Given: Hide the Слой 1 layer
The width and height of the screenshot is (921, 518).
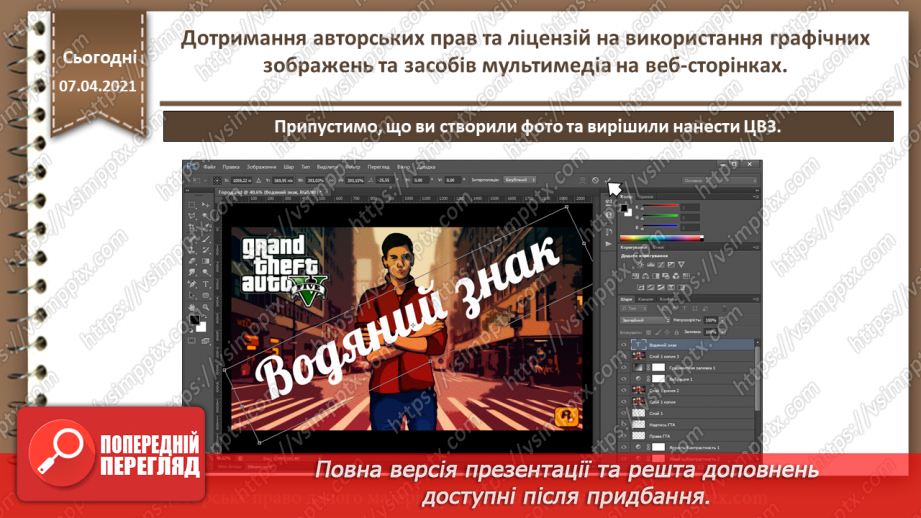Looking at the screenshot, I should click(624, 413).
